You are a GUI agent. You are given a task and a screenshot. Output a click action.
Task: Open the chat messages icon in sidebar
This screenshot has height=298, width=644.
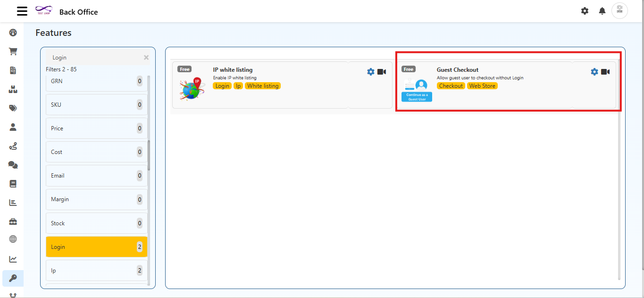(13, 164)
